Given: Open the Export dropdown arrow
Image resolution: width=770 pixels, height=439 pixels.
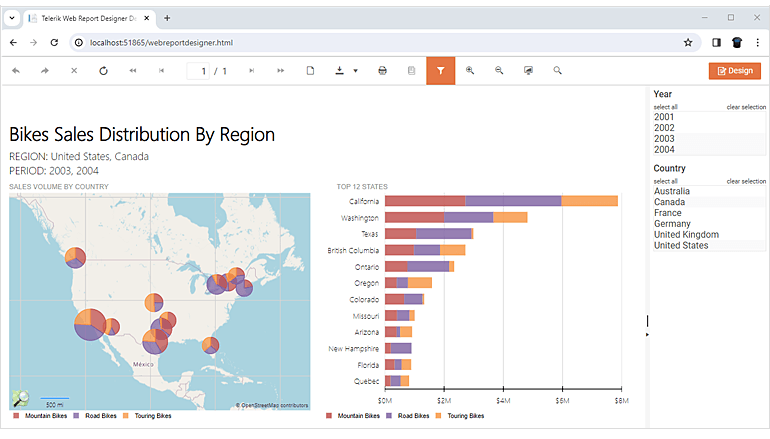Looking at the screenshot, I should point(356,71).
